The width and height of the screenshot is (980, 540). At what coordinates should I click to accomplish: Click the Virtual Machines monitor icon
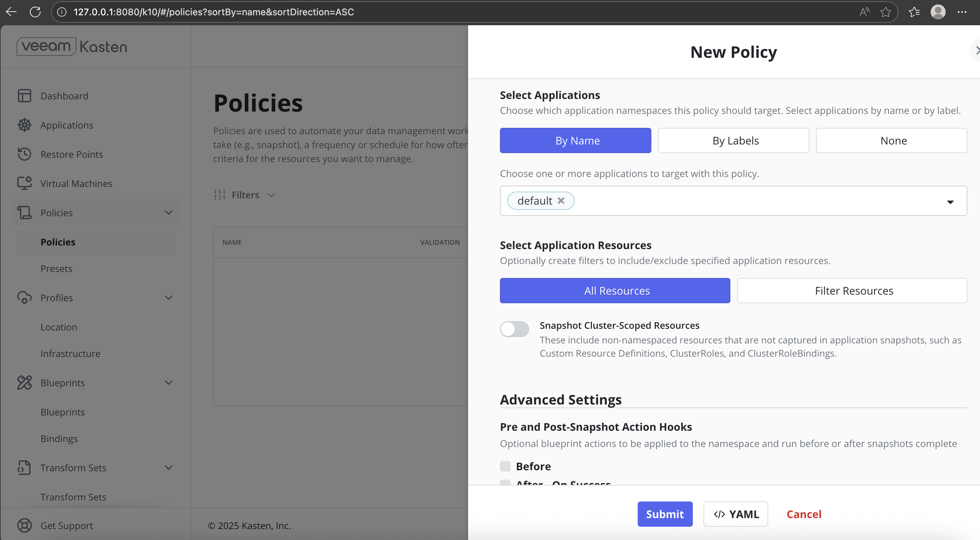tap(24, 183)
